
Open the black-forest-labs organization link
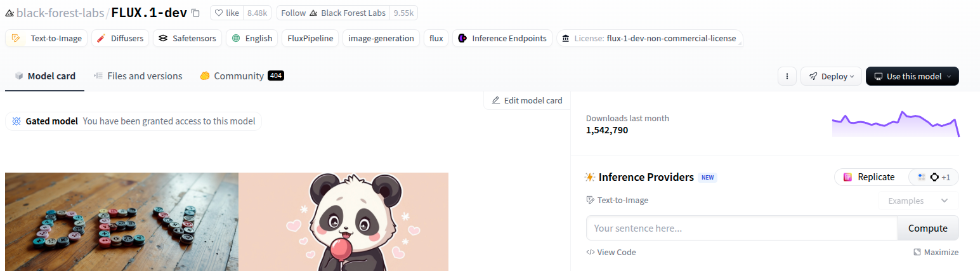click(60, 13)
